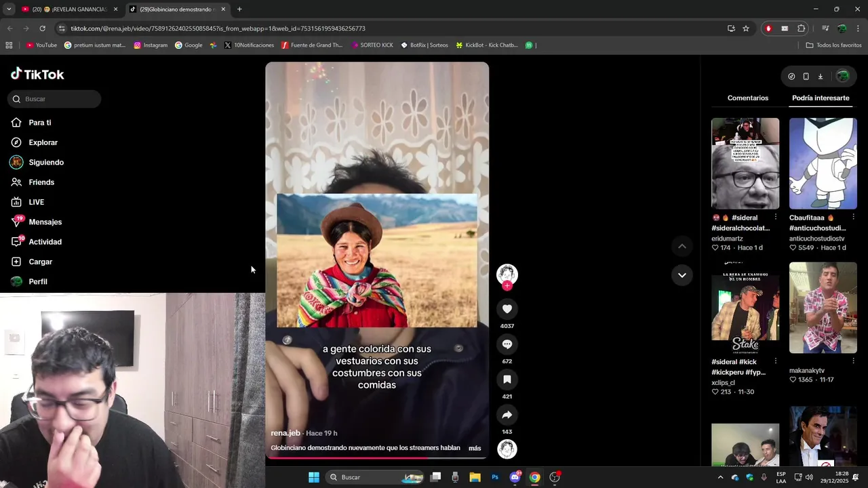This screenshot has height=488, width=868.
Task: Click the phone app icon in TikTok top bar
Action: pos(806,77)
